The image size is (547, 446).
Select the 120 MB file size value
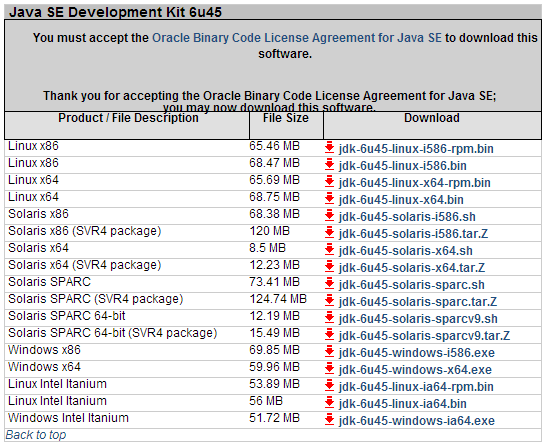269,231
